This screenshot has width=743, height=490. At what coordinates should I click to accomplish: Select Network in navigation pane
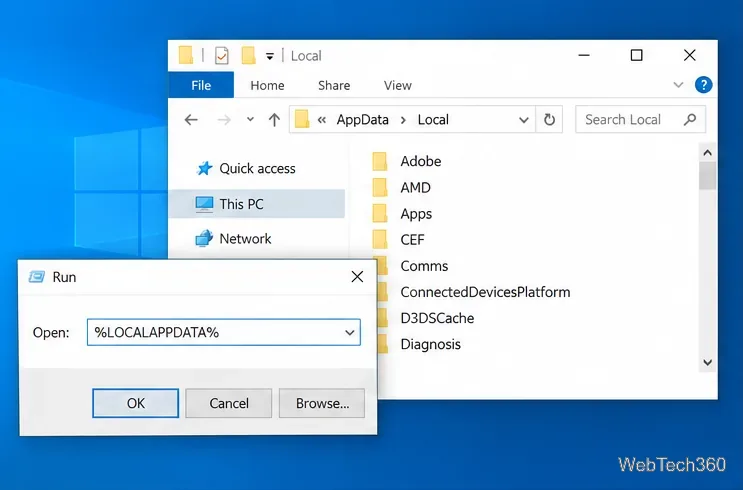pos(234,238)
